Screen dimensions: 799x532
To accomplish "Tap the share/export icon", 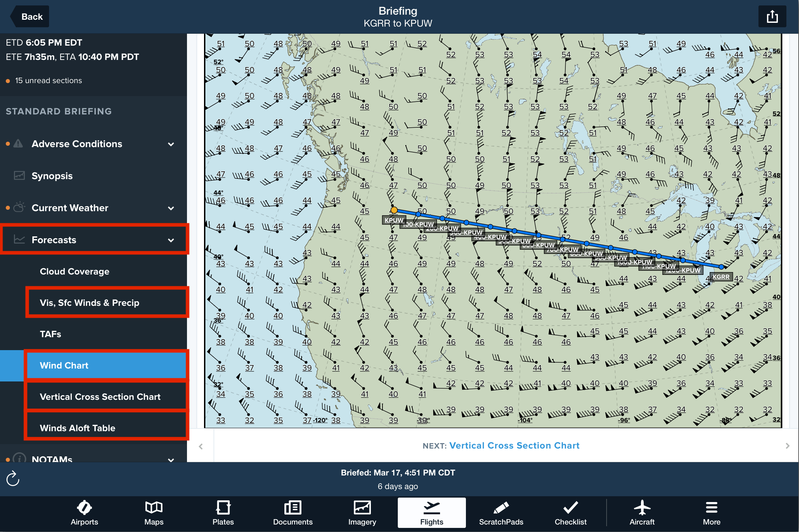I will pos(772,16).
